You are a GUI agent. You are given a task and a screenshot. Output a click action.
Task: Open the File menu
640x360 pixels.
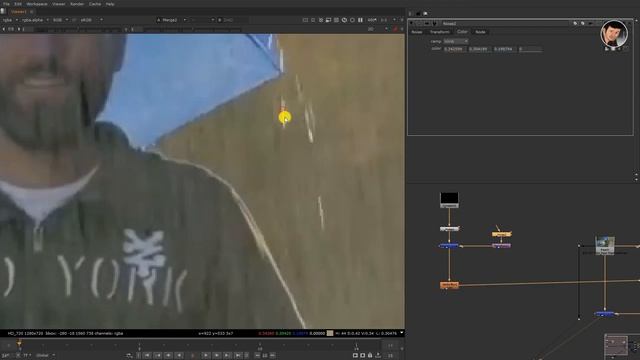[x=7, y=4]
